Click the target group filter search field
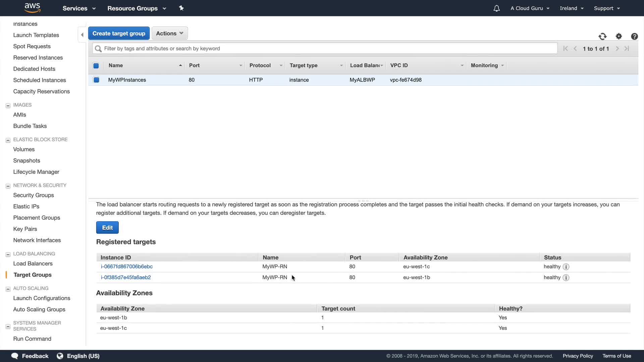Image resolution: width=644 pixels, height=362 pixels. (x=325, y=49)
